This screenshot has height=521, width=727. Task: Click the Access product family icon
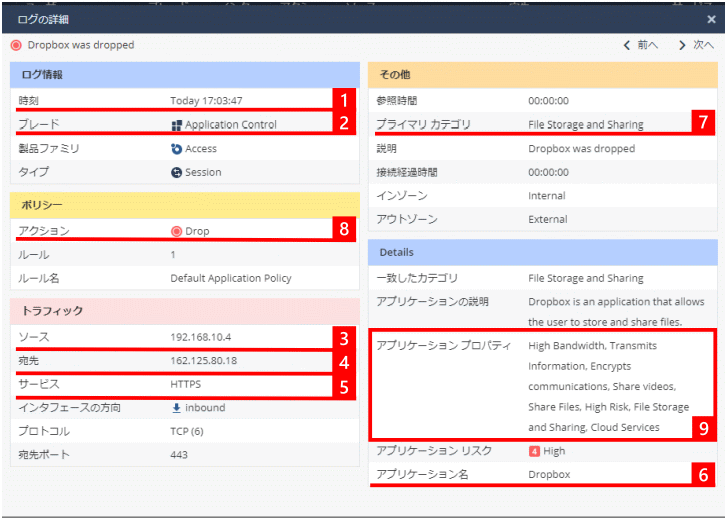pyautogui.click(x=177, y=149)
